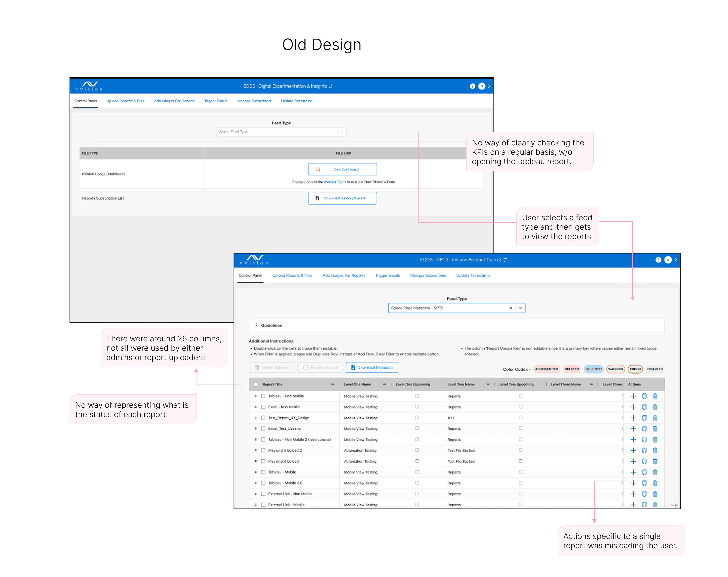Go to the Trigger Emails tab in the front window

pyautogui.click(x=388, y=276)
